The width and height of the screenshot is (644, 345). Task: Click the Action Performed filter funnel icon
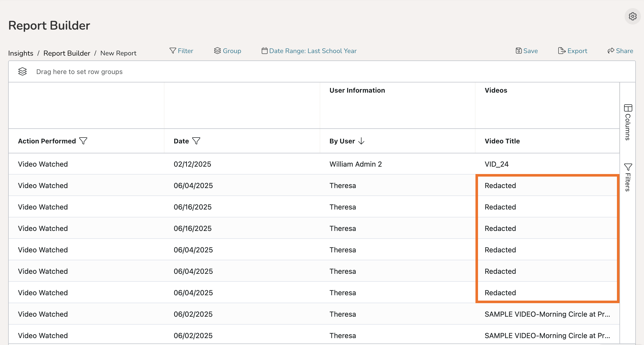point(83,141)
